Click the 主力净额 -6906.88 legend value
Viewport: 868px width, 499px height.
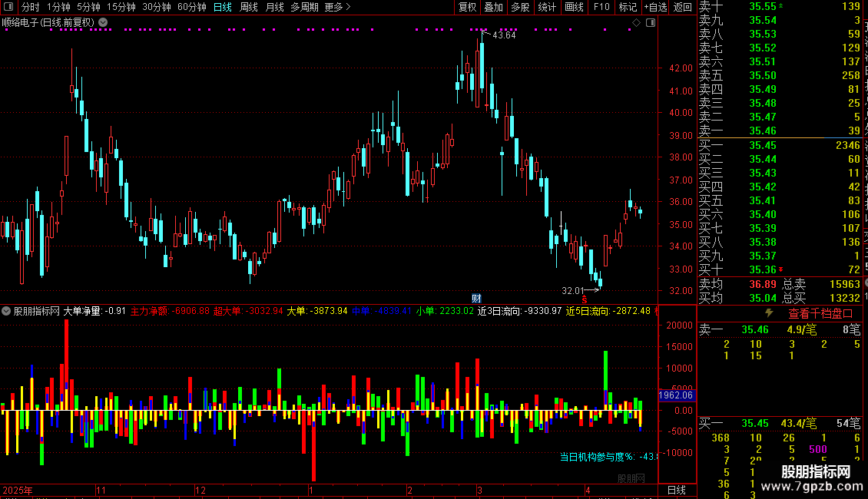[x=170, y=311]
